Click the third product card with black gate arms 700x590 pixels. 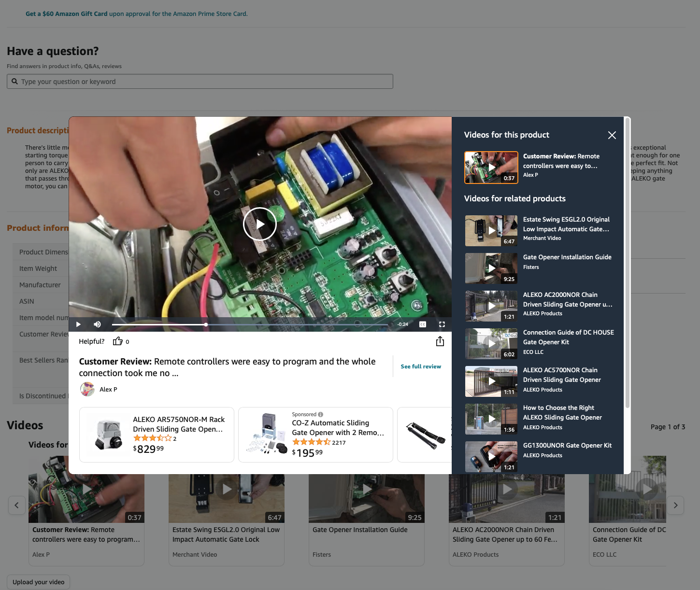(x=425, y=435)
